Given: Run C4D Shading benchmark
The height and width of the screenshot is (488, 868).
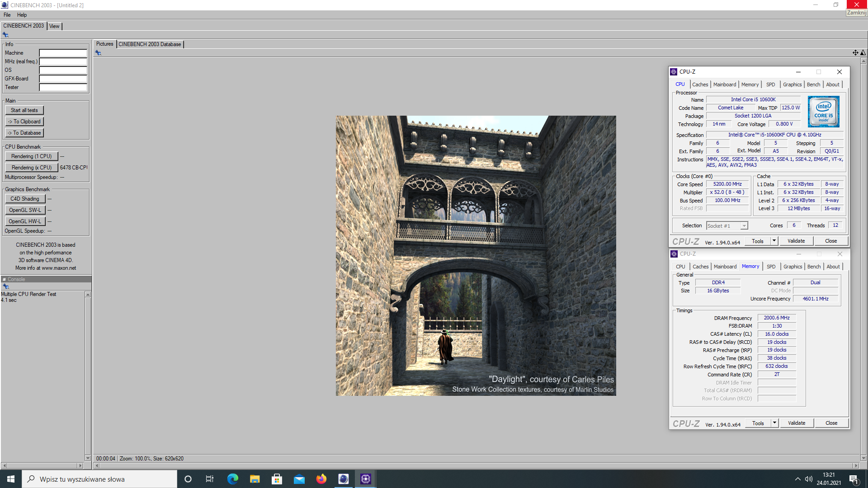Looking at the screenshot, I should (x=25, y=199).
